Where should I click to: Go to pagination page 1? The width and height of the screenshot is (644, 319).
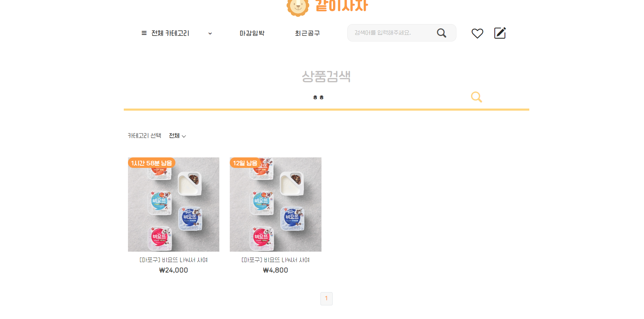[x=326, y=299]
